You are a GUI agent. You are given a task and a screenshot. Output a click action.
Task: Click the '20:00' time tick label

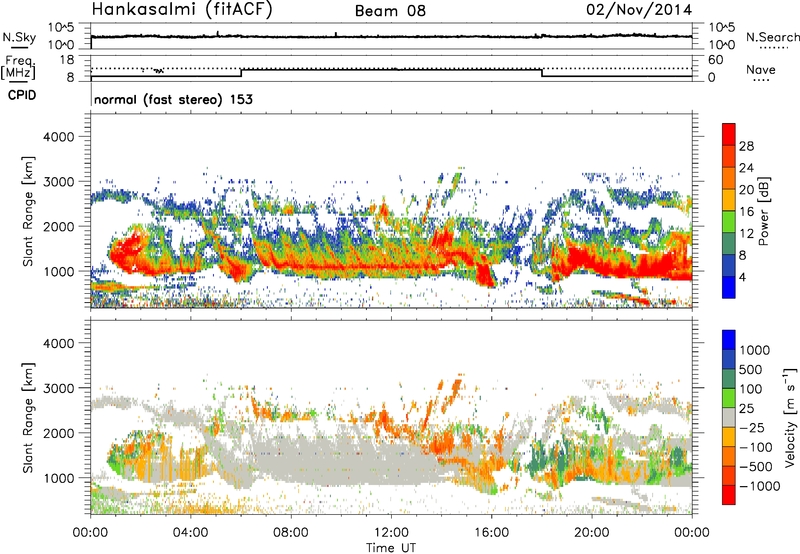point(592,533)
